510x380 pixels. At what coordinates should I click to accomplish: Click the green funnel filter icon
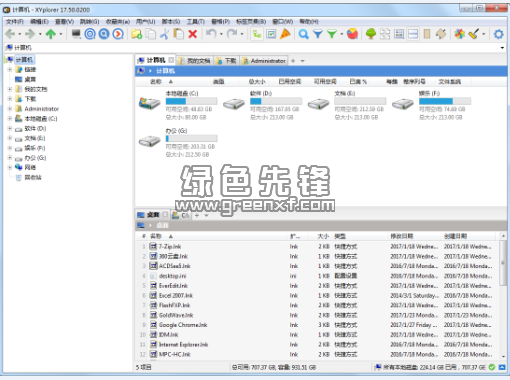[332, 34]
